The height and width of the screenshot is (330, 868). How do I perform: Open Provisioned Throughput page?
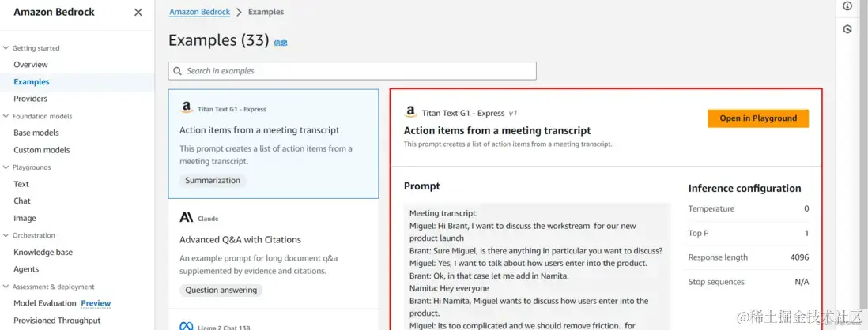tap(57, 320)
